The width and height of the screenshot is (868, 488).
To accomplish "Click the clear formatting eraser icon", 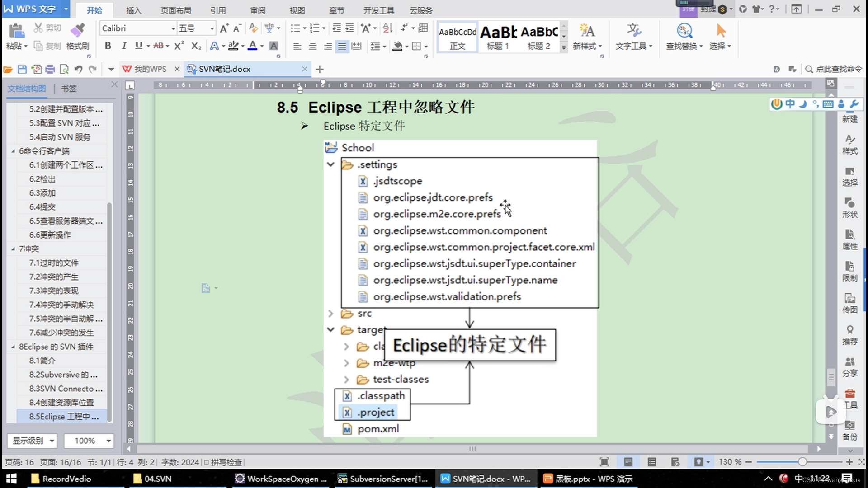I will (x=253, y=28).
